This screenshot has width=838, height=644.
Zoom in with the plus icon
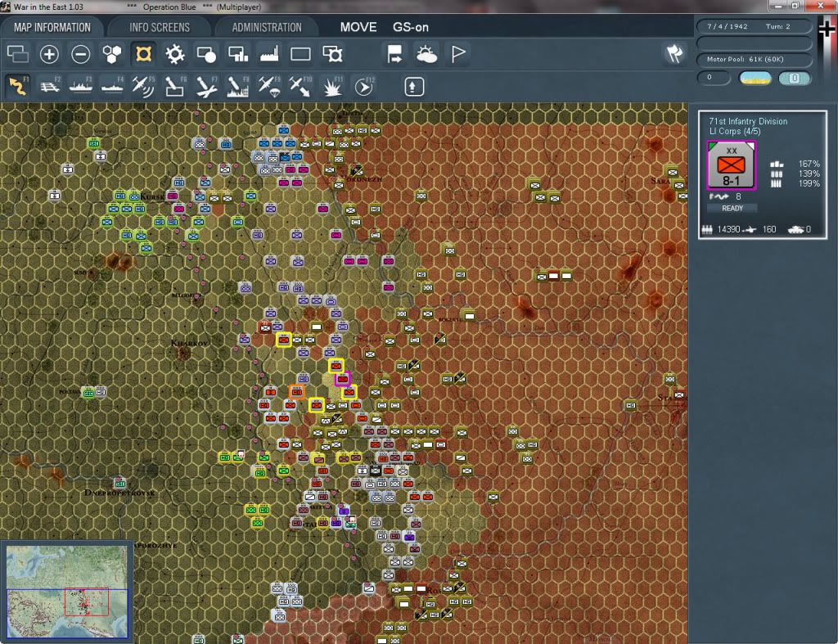[49, 54]
